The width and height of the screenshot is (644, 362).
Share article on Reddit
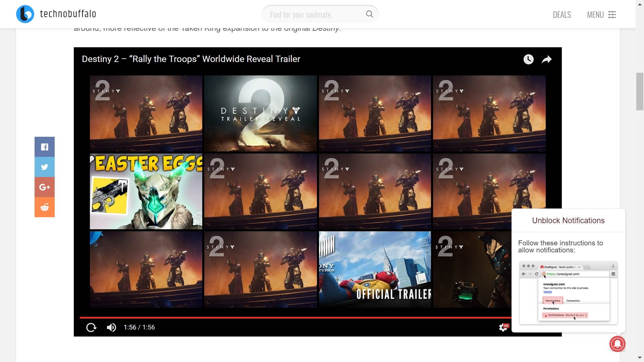coord(45,207)
